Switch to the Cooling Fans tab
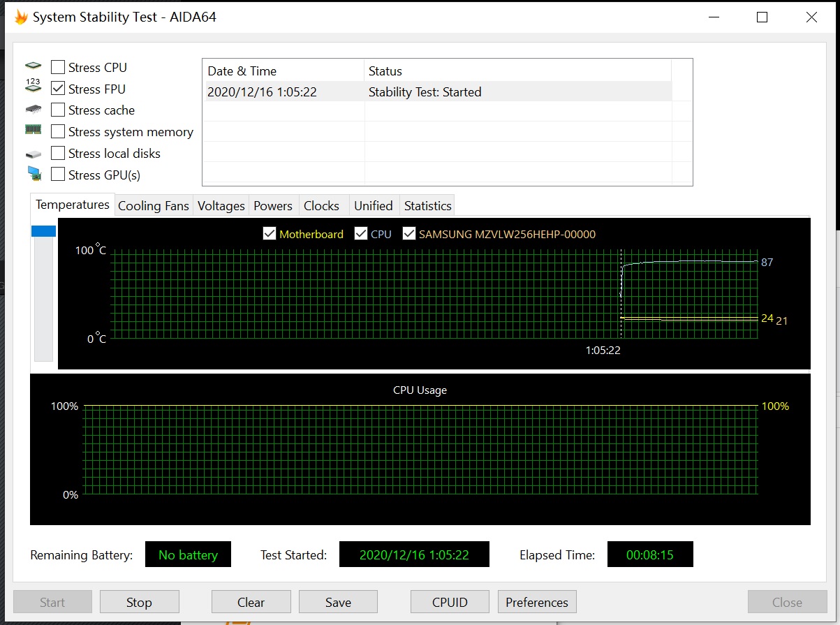Viewport: 840px width, 625px height. coord(153,205)
